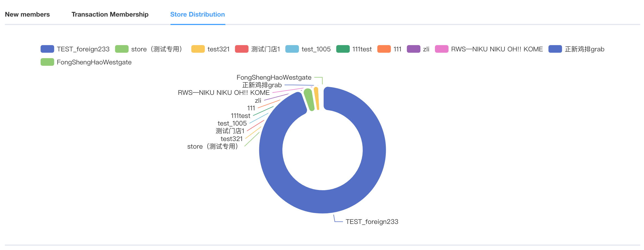Hide the 测试门店1 red legend swatch
This screenshot has height=250, width=644.
pos(242,49)
